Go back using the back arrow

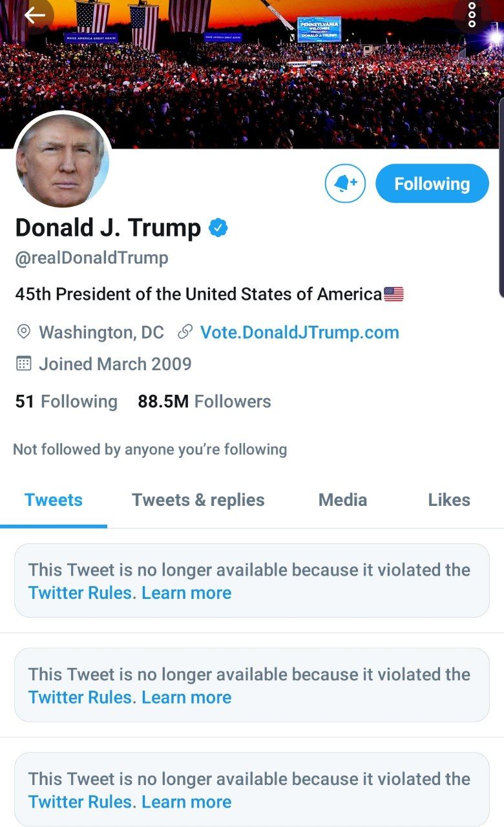click(x=35, y=16)
